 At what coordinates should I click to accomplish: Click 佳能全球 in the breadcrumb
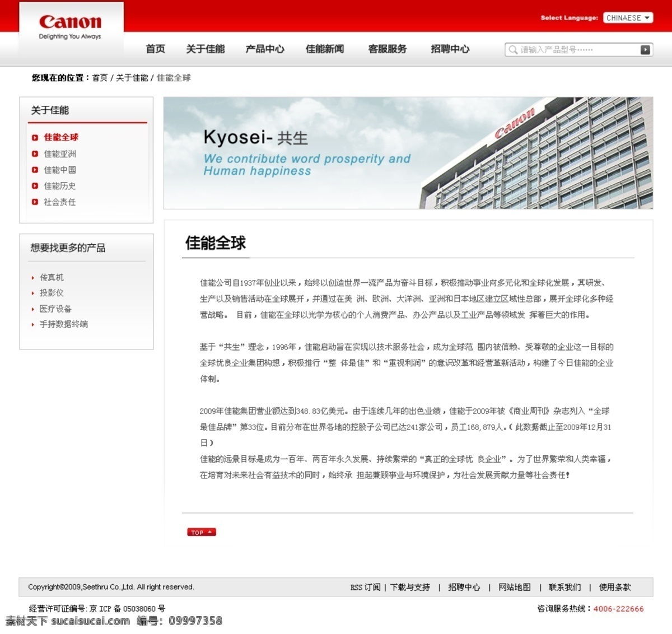coord(174,78)
